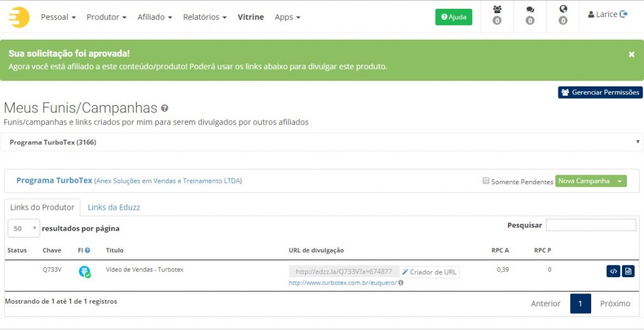Click the embed code icon for Q733V
This screenshot has width=644, height=330.
click(x=613, y=272)
